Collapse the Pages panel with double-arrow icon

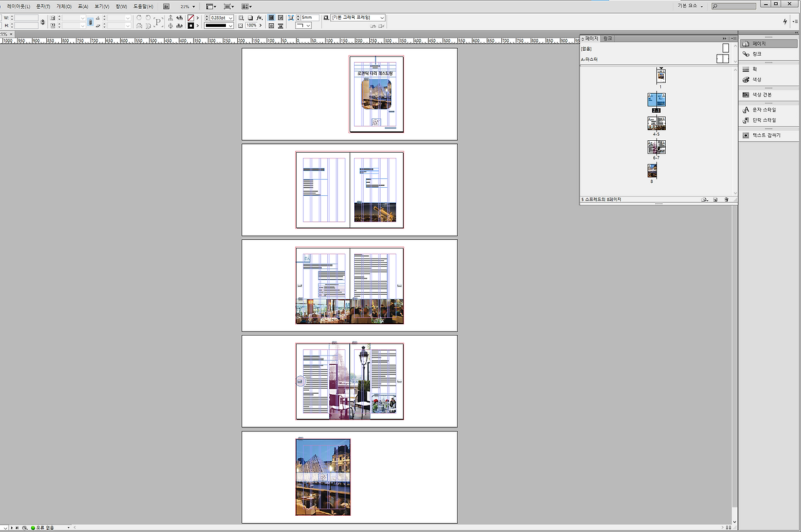tap(725, 39)
